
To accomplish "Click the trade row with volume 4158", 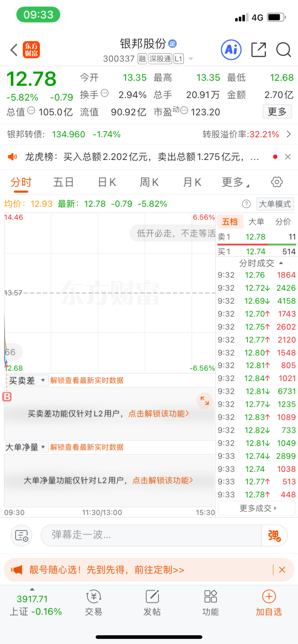I will click(x=257, y=301).
